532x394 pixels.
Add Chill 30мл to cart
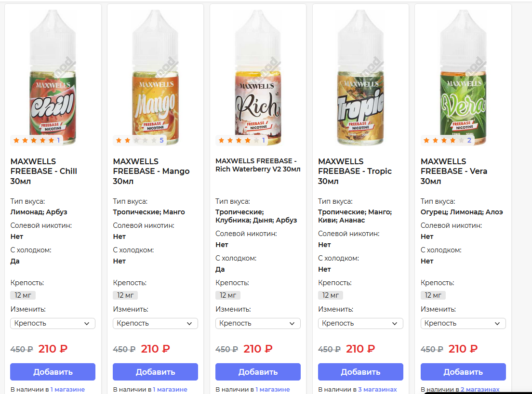pos(53,372)
